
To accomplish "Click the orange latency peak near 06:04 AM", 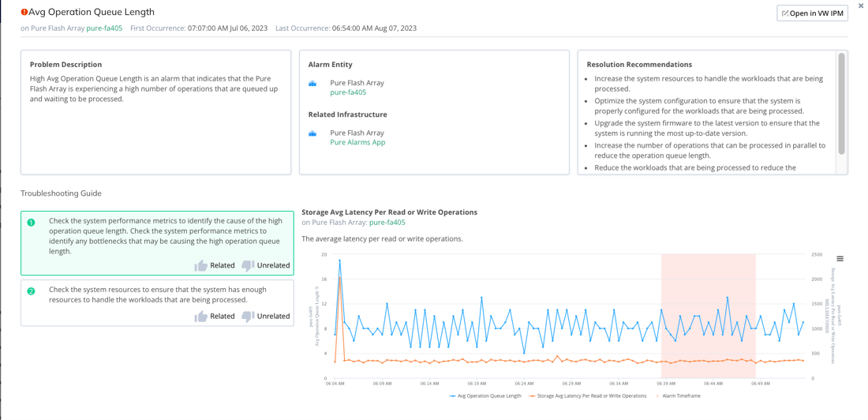I will pos(339,277).
